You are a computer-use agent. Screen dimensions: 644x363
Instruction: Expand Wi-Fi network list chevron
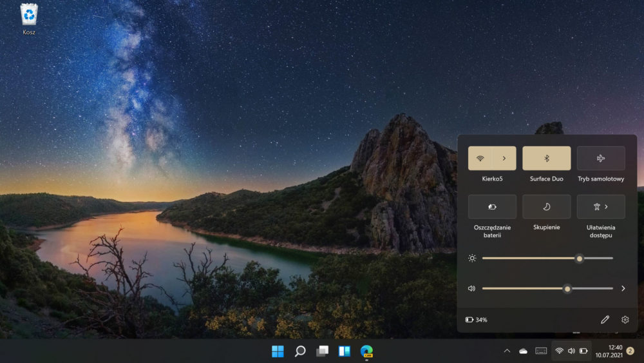point(504,158)
